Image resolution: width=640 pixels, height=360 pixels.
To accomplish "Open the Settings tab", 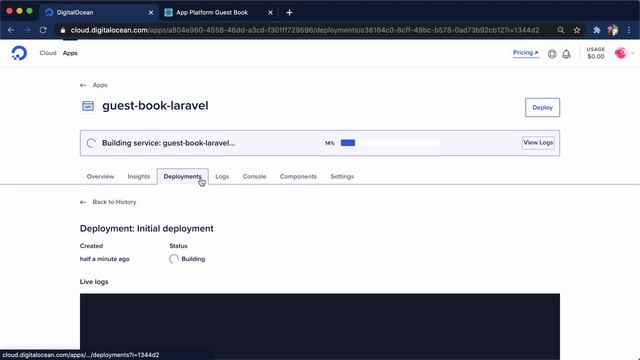I will 342,177.
